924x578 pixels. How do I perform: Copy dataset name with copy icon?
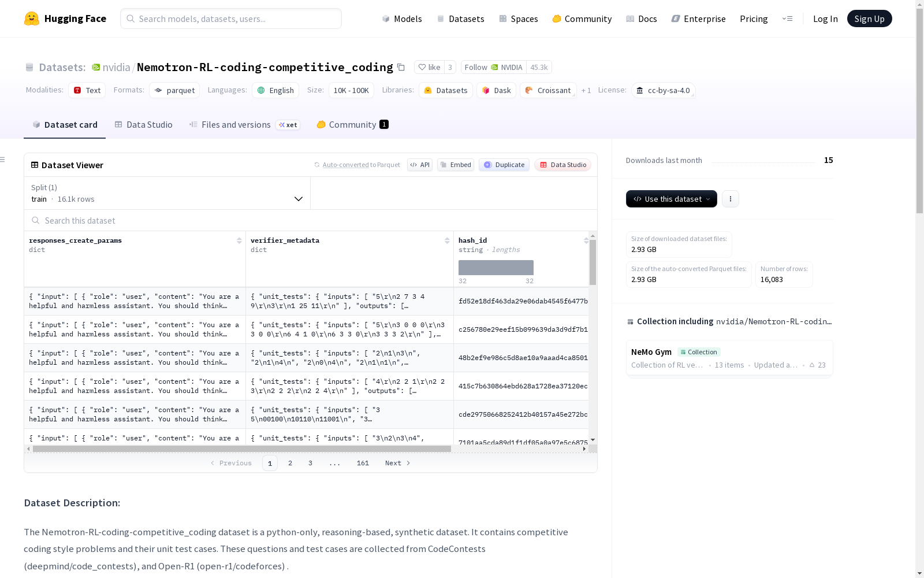pos(401,67)
